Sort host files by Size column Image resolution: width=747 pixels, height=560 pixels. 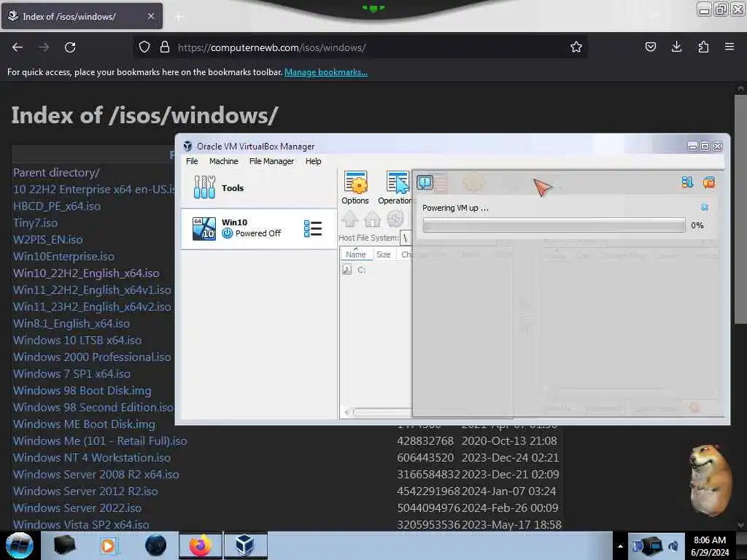pos(384,254)
